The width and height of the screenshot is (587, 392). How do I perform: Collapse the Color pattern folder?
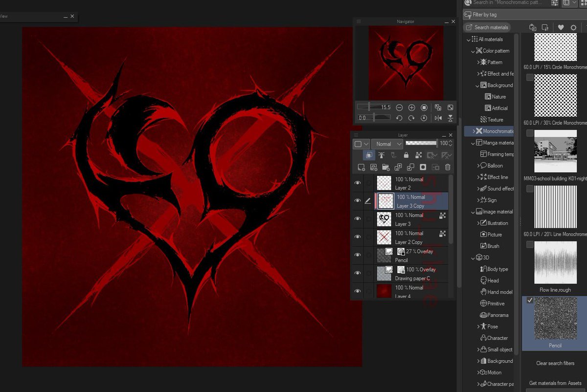pos(473,51)
